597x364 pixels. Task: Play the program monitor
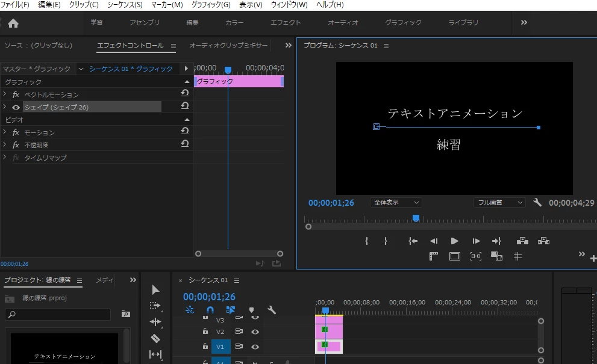click(x=454, y=241)
